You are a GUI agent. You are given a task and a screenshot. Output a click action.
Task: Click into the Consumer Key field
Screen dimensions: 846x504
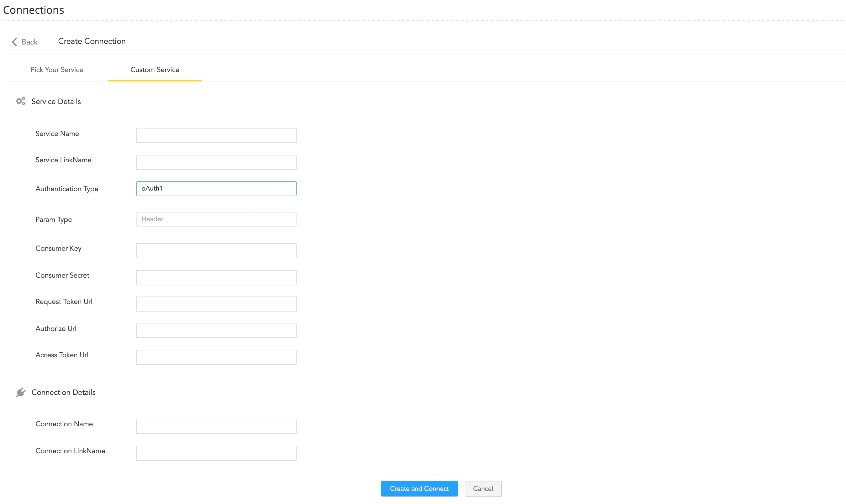tap(216, 251)
